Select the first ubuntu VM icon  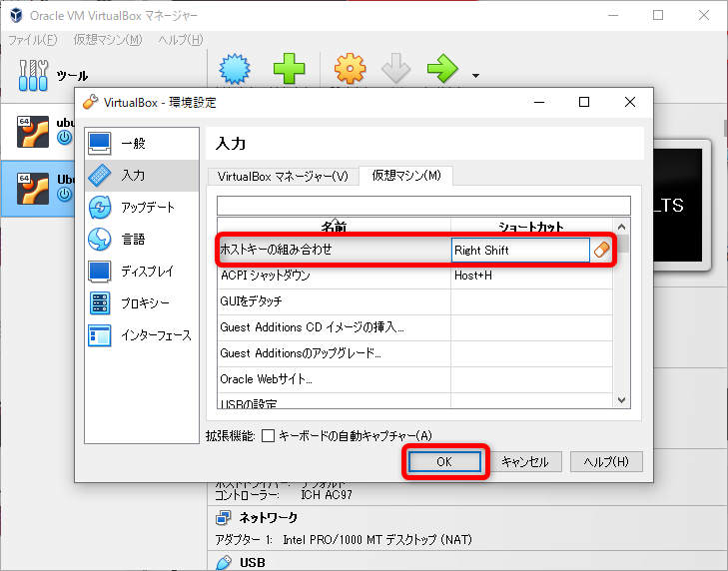point(33,132)
